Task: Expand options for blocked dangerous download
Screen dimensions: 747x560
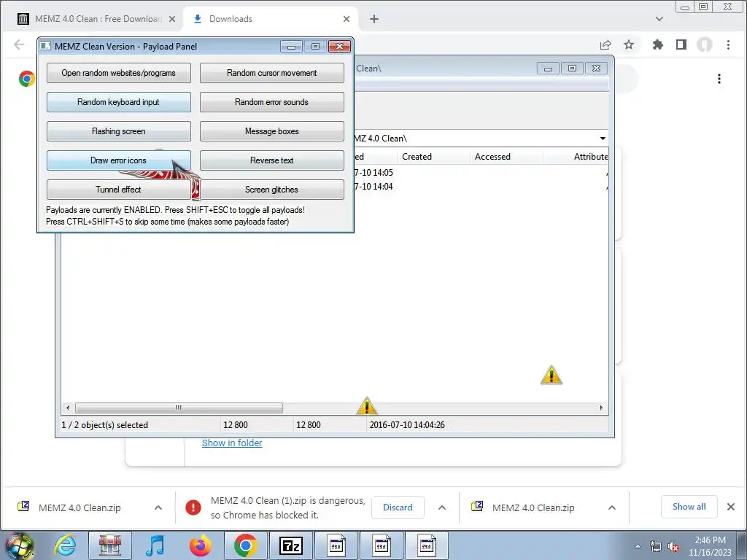Action: pos(442,507)
